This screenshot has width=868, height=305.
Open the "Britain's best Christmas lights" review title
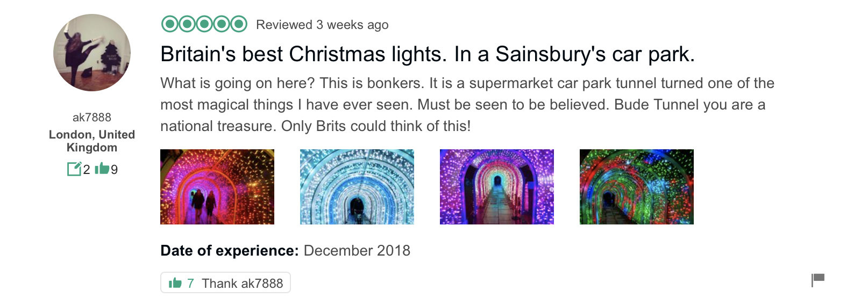point(428,54)
